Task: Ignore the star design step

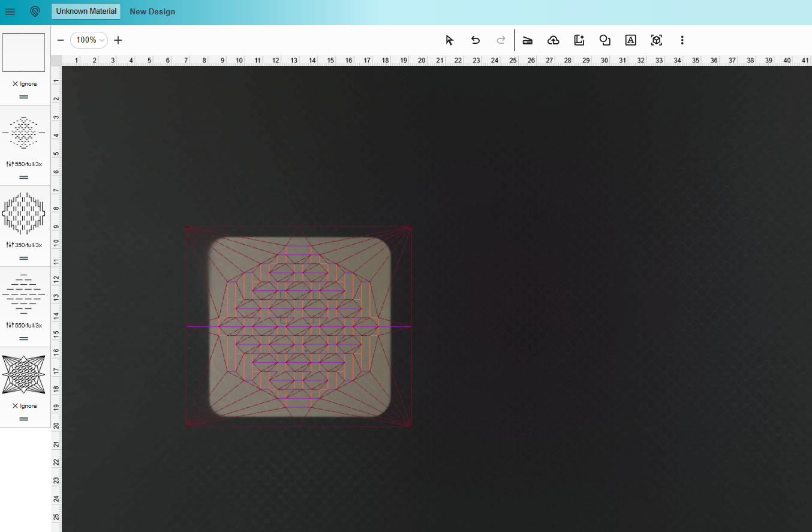Action: 24,405
